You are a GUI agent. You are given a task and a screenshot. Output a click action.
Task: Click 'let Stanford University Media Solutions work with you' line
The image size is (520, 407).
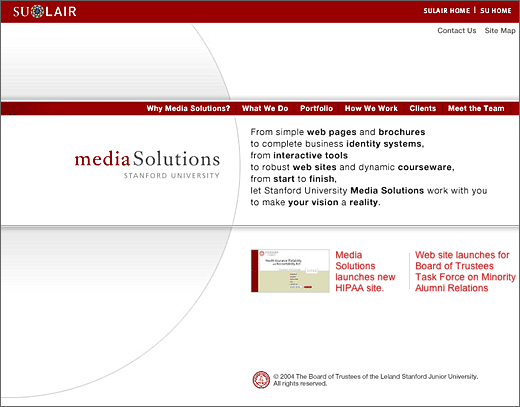(x=369, y=191)
